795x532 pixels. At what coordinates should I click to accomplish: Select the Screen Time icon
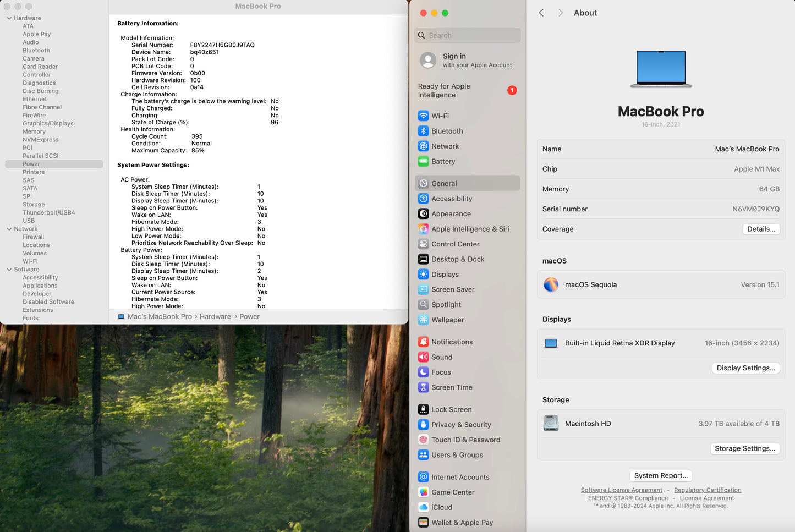point(423,387)
